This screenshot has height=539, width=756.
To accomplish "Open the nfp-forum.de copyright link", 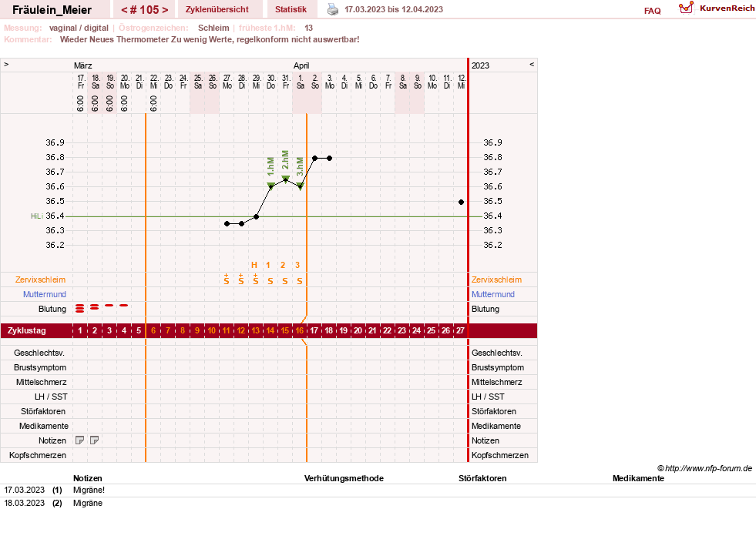I will (x=704, y=468).
